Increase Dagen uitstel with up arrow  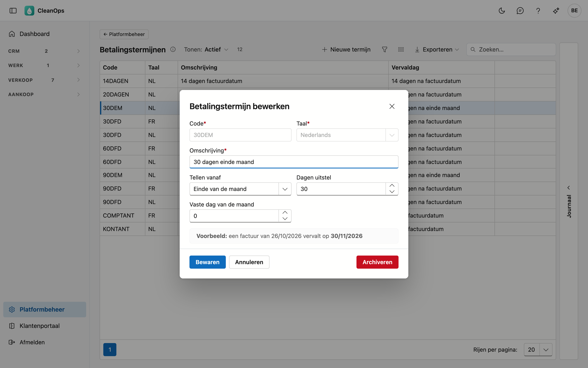392,185
